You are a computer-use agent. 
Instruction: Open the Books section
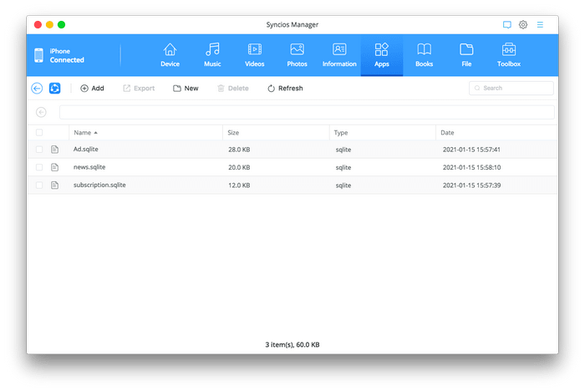(425, 55)
